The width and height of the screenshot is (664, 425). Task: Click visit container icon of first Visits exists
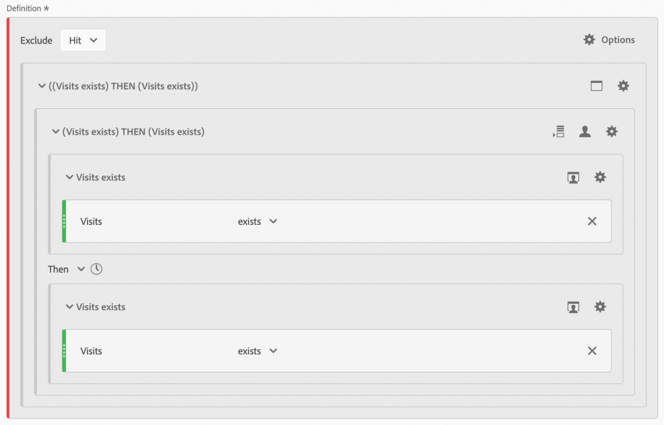pyautogui.click(x=573, y=177)
